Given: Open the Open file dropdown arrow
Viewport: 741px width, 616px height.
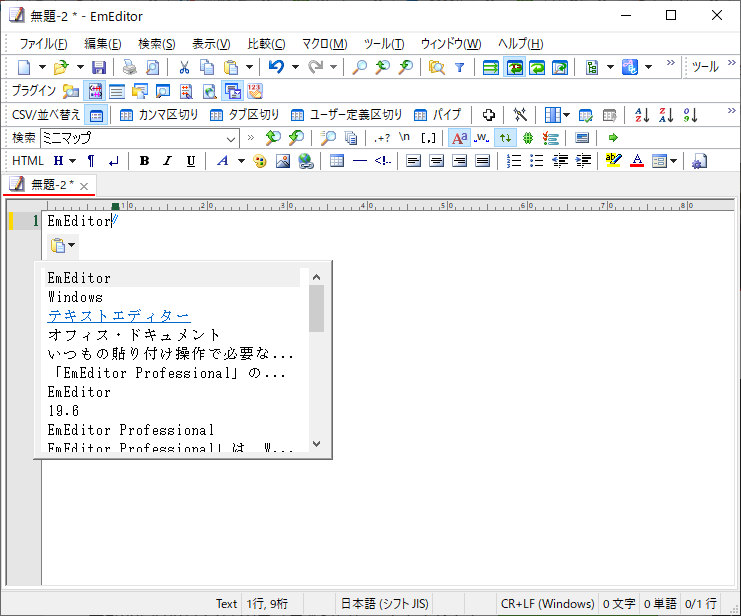Looking at the screenshot, I should click(x=80, y=67).
